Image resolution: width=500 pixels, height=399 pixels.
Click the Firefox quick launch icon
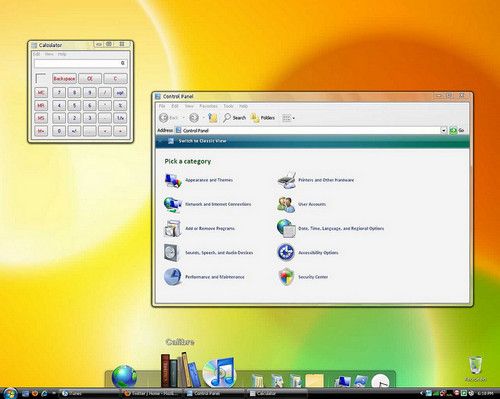[x=35, y=394]
